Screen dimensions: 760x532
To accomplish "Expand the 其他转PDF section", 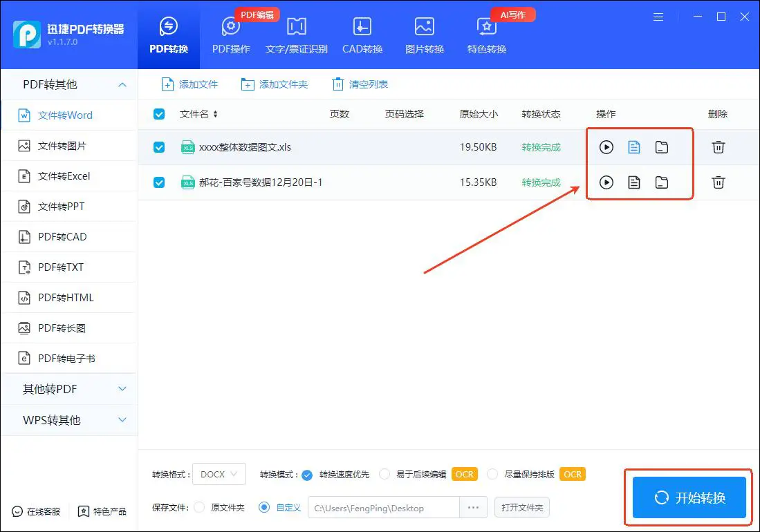I will pos(69,388).
